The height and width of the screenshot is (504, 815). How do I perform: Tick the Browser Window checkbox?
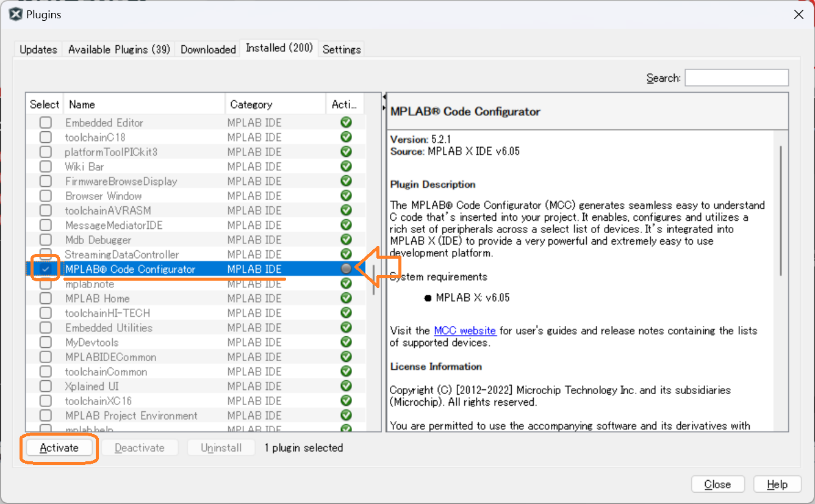click(45, 196)
